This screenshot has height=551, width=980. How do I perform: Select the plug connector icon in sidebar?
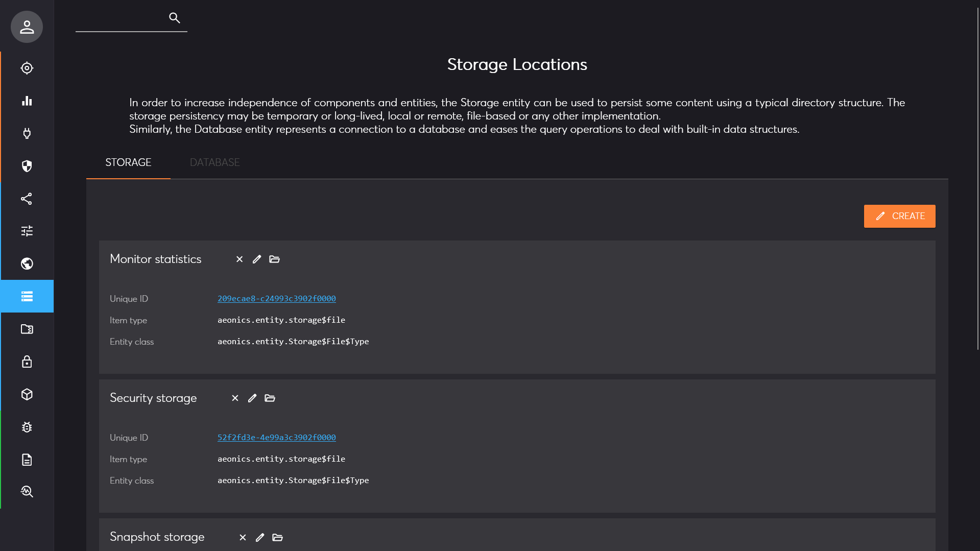click(27, 133)
